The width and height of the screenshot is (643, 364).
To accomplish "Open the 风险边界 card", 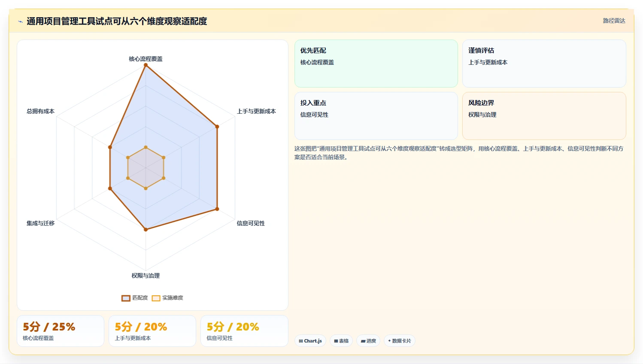I will pyautogui.click(x=544, y=116).
